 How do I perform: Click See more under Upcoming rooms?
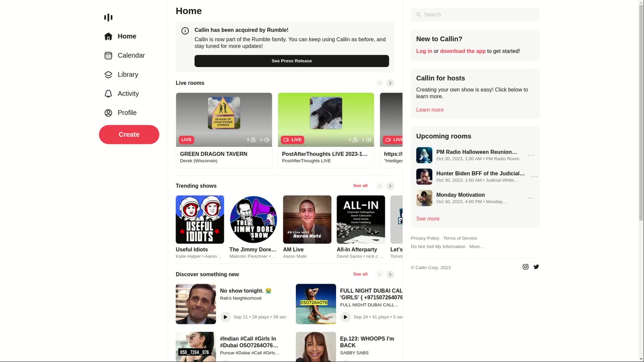428,219
